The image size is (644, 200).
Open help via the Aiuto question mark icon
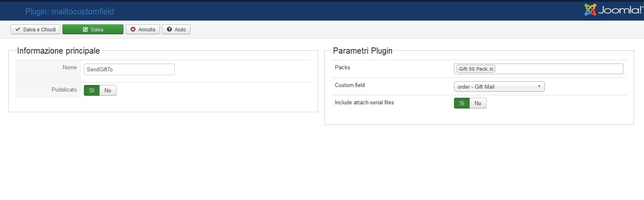[169, 30]
